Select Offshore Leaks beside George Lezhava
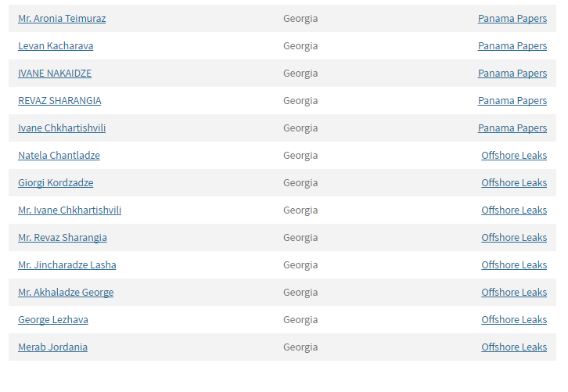The image size is (568, 392). tap(514, 320)
